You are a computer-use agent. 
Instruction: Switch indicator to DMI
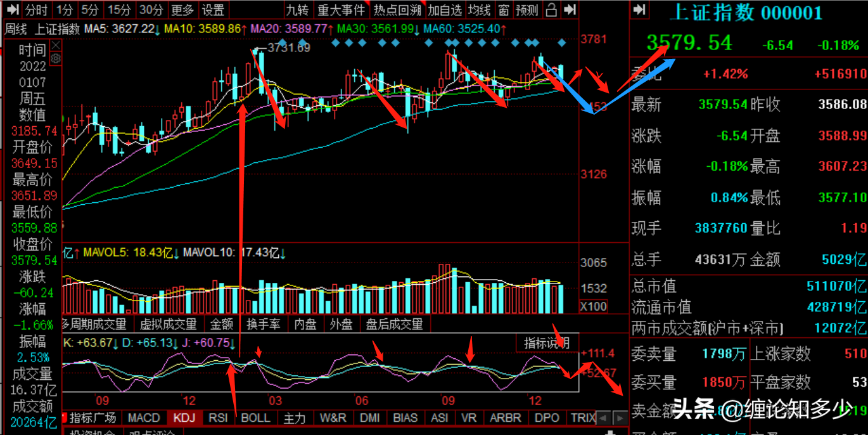pos(370,418)
